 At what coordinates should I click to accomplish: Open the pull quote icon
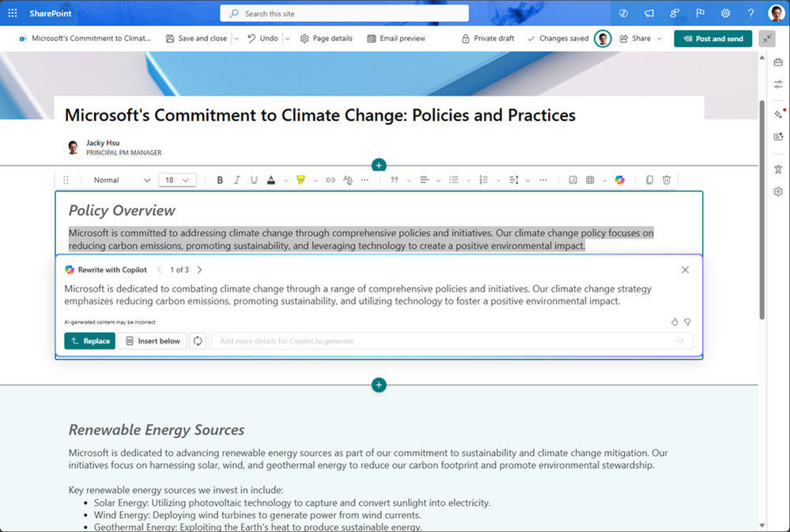pos(395,180)
